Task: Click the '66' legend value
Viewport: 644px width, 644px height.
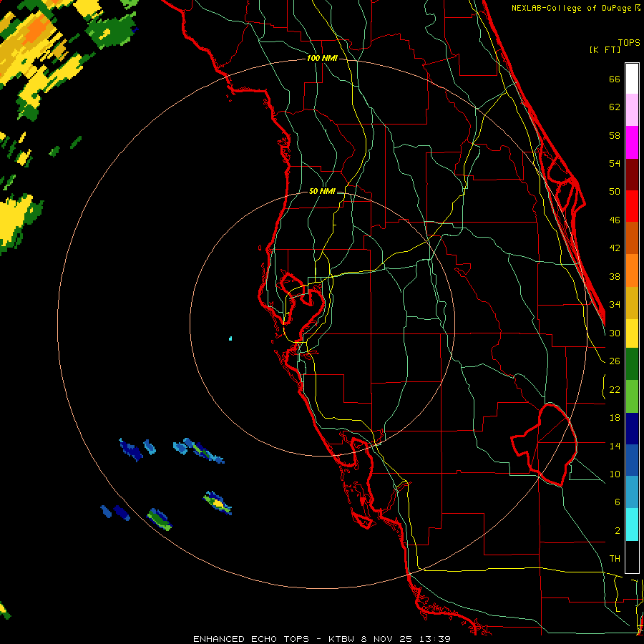Action: pos(615,79)
